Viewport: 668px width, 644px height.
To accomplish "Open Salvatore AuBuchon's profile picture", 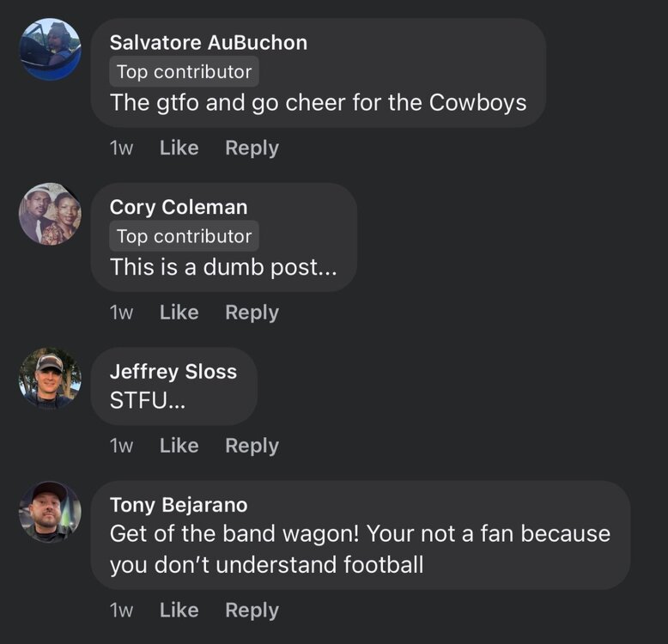I will (50, 49).
